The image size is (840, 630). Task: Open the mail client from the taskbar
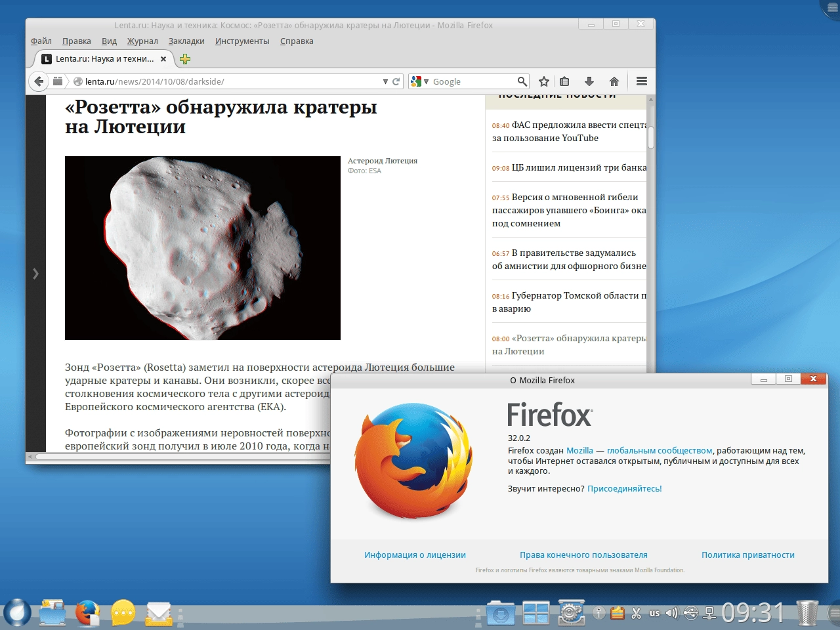click(158, 613)
